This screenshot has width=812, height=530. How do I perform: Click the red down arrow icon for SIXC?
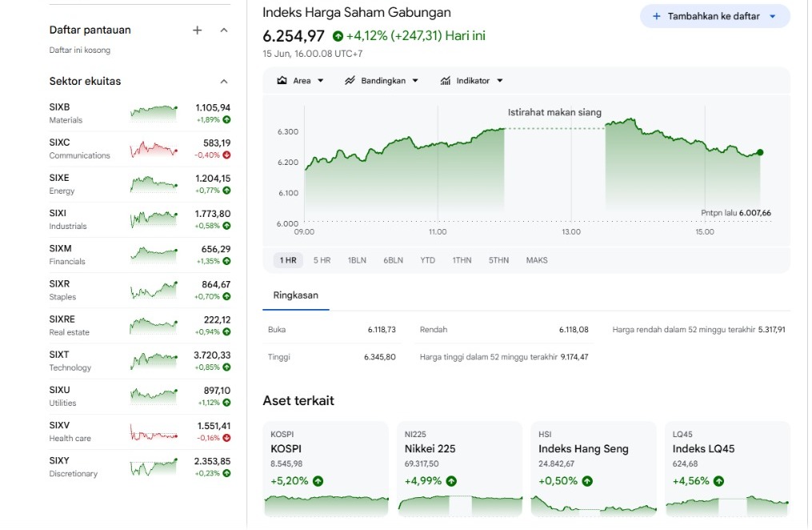[227, 155]
